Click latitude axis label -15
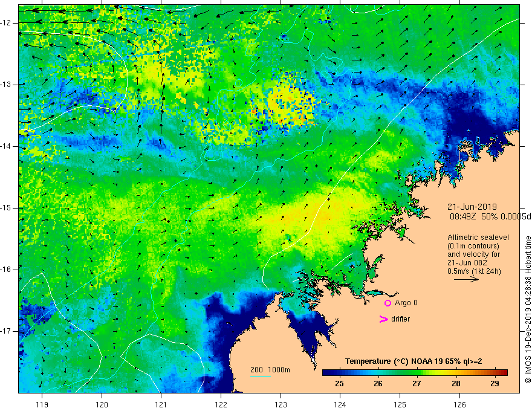532x411 pixels. click(x=6, y=208)
